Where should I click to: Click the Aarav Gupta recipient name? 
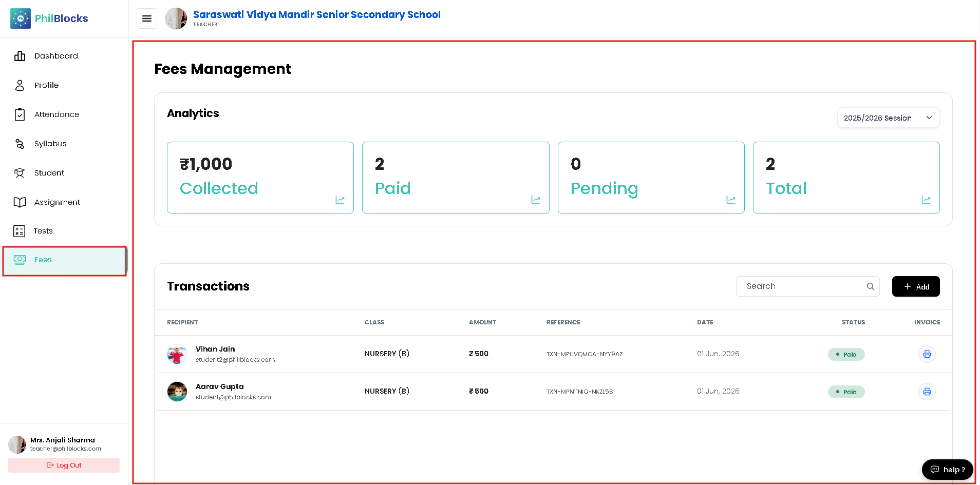pyautogui.click(x=220, y=386)
